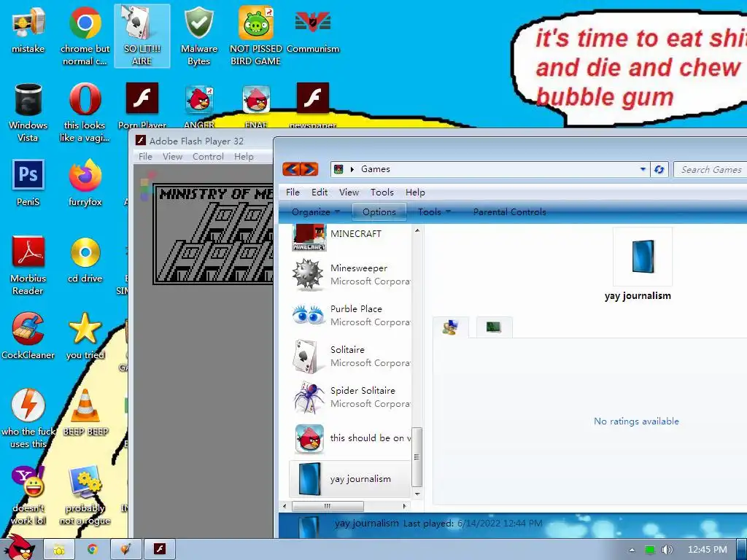The width and height of the screenshot is (747, 560).
Task: Select Purble Place in games list
Action: tap(350, 315)
